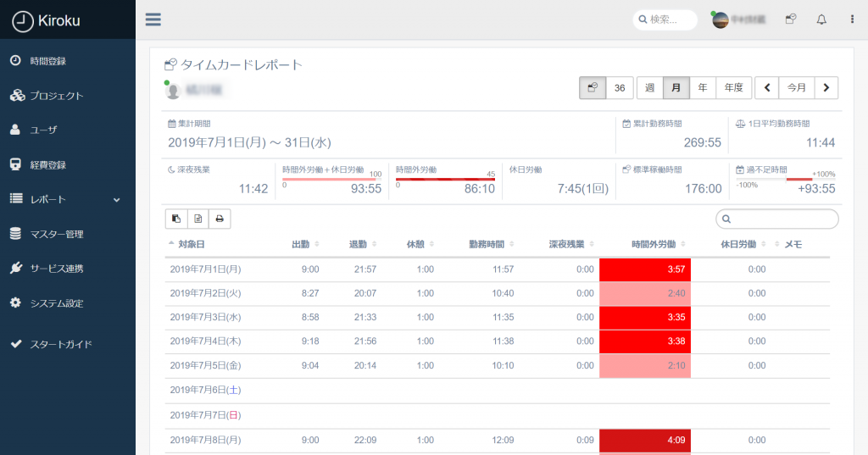
Task: Switch period to 年度
Action: [x=733, y=87]
